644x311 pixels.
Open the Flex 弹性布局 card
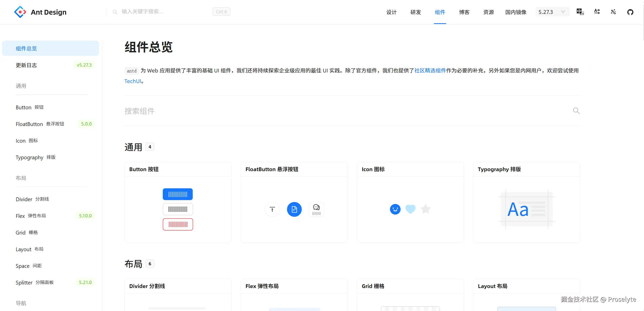pyautogui.click(x=294, y=295)
